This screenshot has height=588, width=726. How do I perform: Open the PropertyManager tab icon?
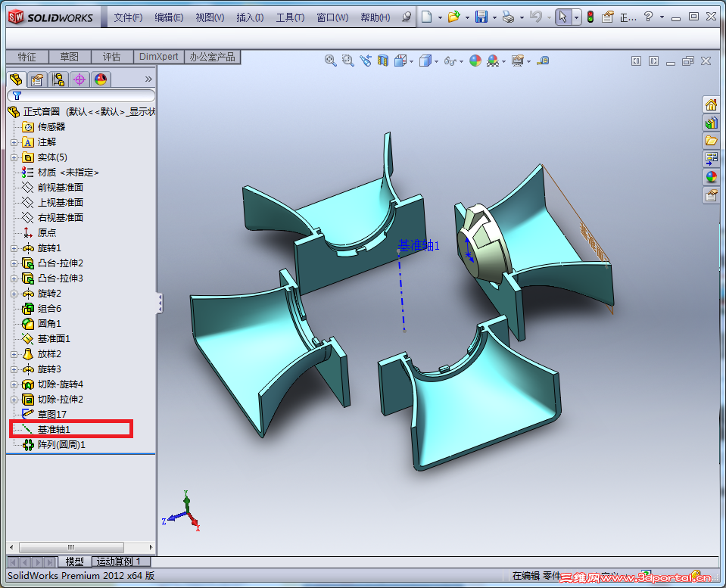(37, 79)
